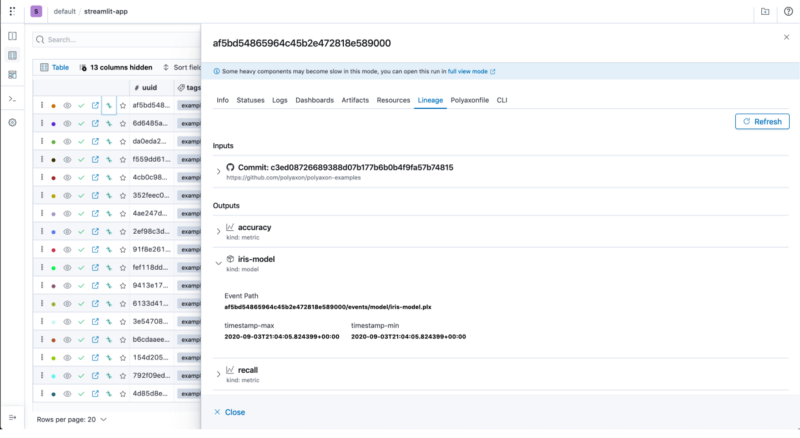
Task: Switch to the Artifacts tab
Action: [355, 100]
